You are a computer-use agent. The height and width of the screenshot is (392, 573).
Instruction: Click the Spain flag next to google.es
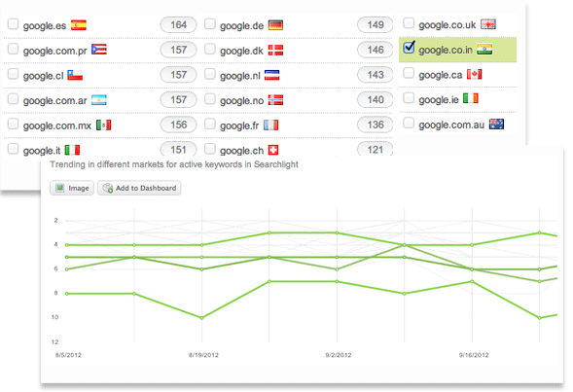pos(79,25)
